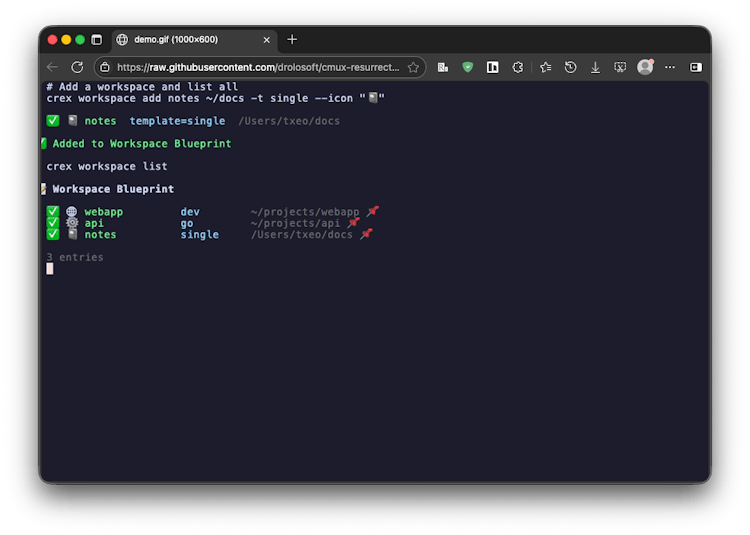Close the demo.gif tab
Viewport: 750px width, 535px height.
pos(267,40)
